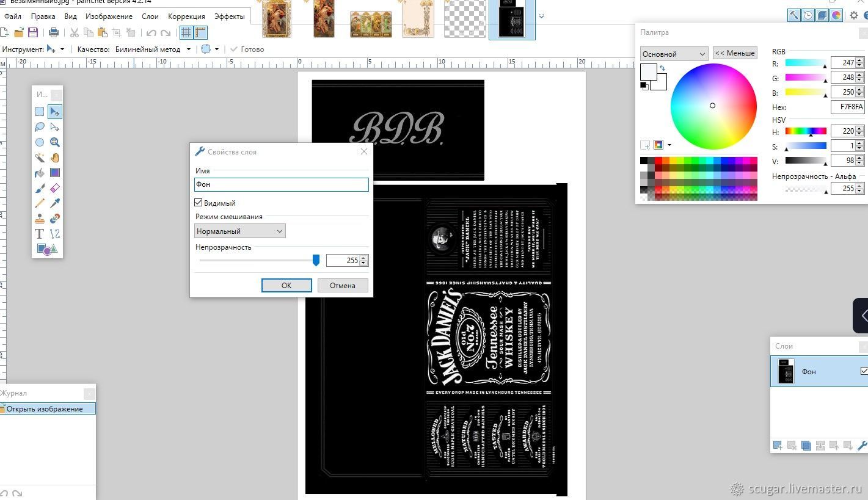868x500 pixels.
Task: Select the Ellipse Select tool
Action: pos(40,142)
